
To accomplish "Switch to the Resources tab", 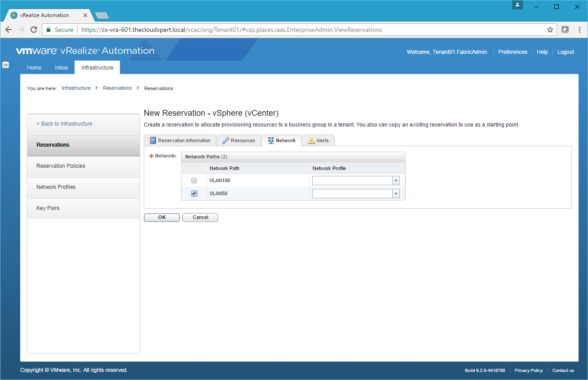I will (239, 140).
